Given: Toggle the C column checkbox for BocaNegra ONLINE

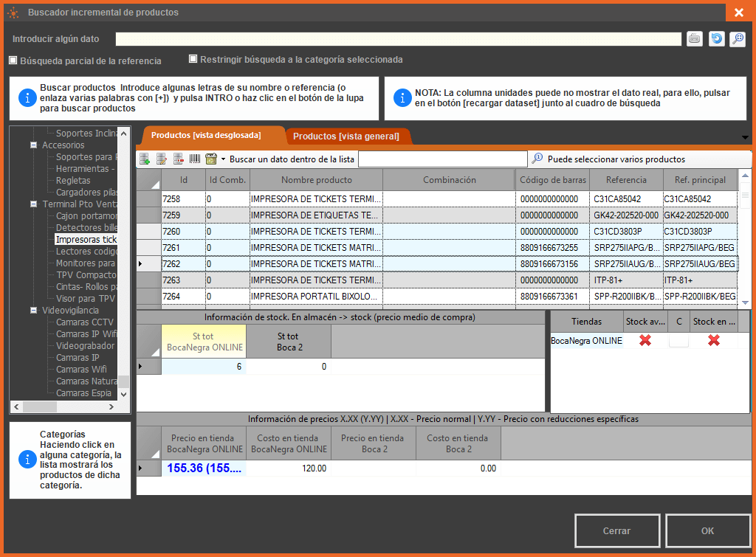Looking at the screenshot, I should click(x=678, y=340).
